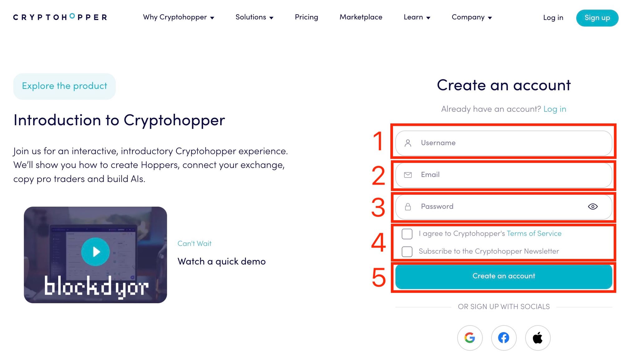Enable the Newsletter subscription checkbox

pos(407,251)
